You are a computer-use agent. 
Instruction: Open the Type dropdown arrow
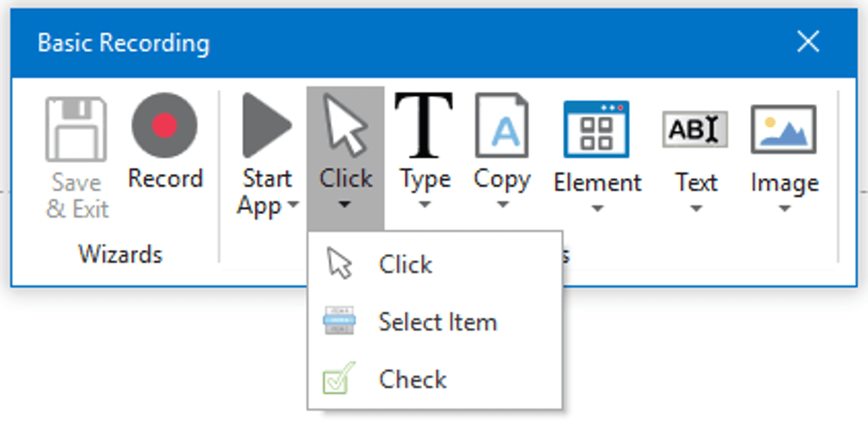[425, 205]
